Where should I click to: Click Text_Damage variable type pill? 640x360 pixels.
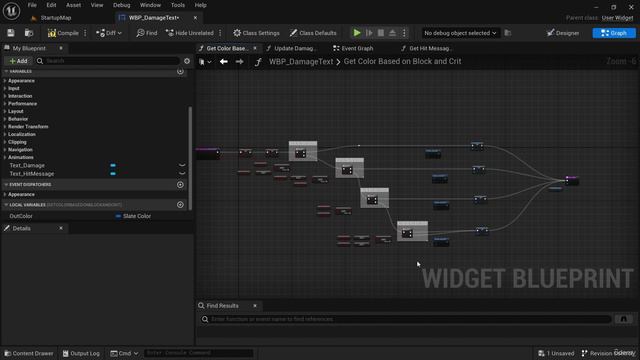point(113,165)
